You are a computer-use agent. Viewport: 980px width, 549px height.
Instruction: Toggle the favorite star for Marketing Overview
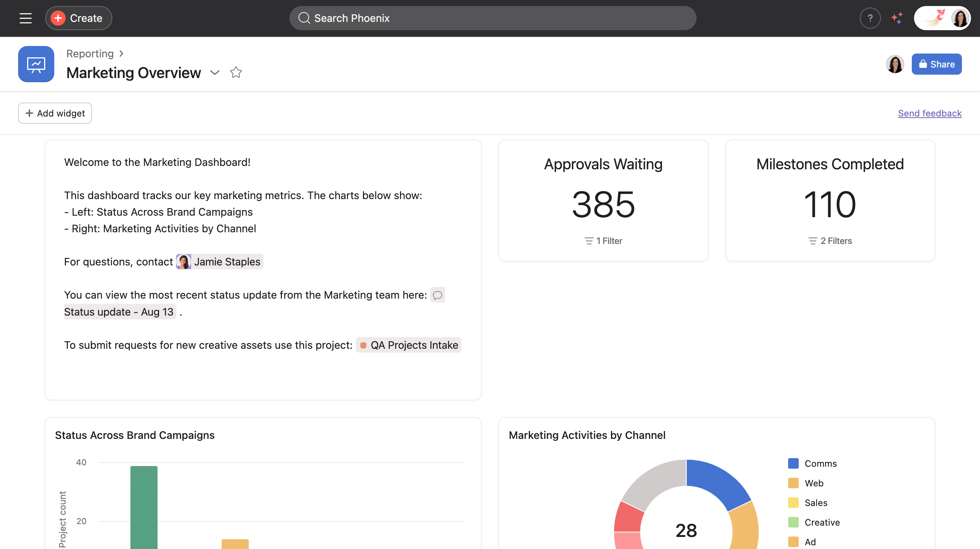[x=236, y=72]
